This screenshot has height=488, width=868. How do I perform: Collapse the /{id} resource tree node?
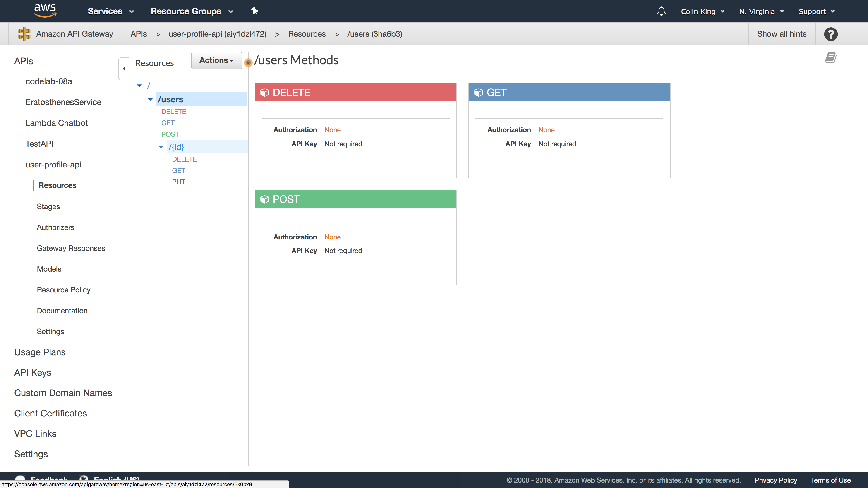pyautogui.click(x=161, y=147)
